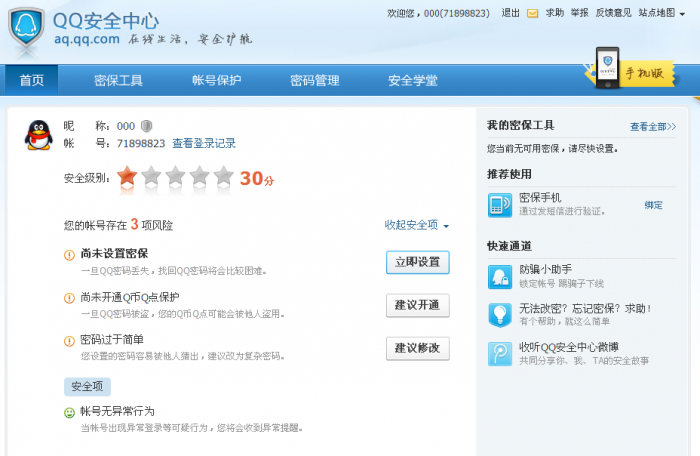
Task: Click the 建议修改 button
Action: point(417,348)
